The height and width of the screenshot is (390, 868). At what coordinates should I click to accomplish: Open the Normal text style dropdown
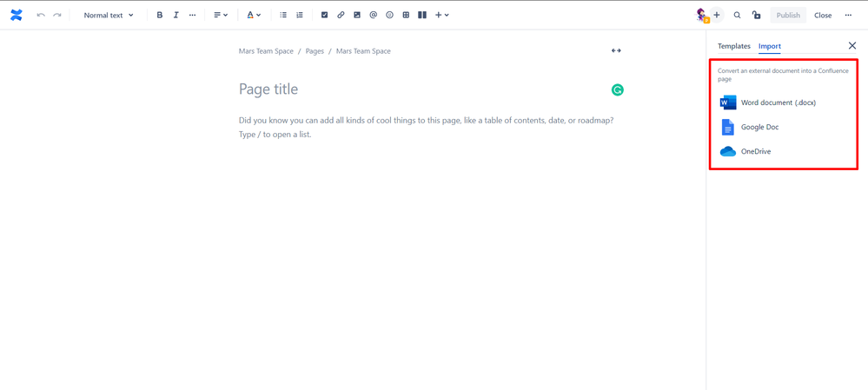[109, 16]
